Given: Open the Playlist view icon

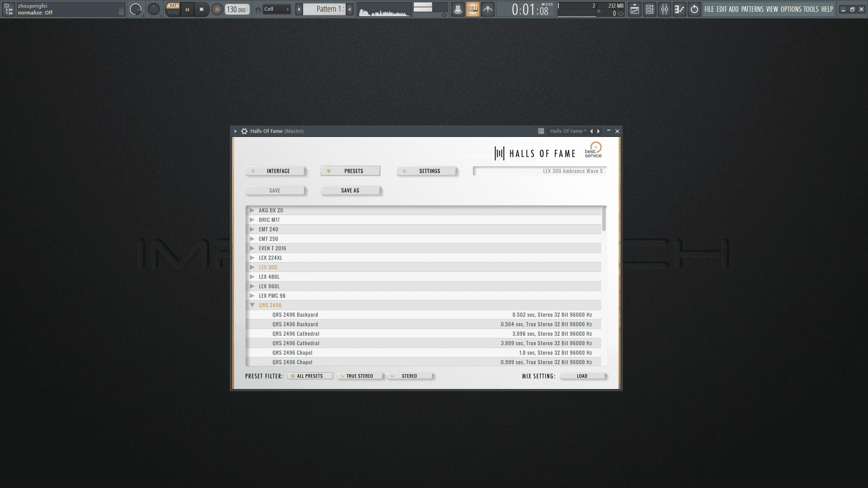Looking at the screenshot, I should click(x=635, y=9).
